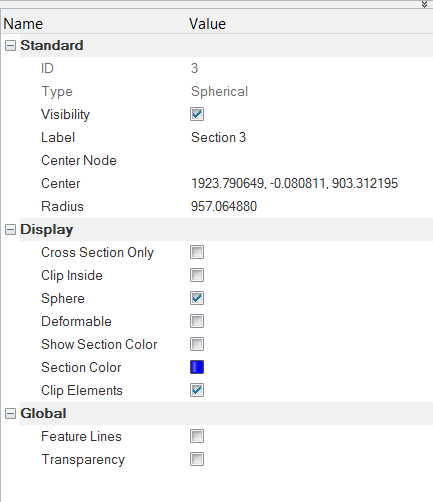Enable the Deformable checkbox

coord(197,321)
